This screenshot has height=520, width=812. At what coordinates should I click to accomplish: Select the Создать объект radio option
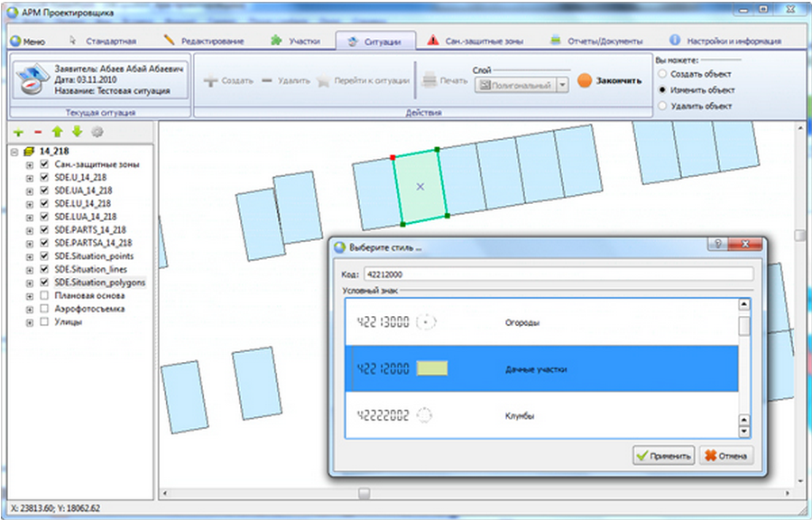click(x=663, y=74)
